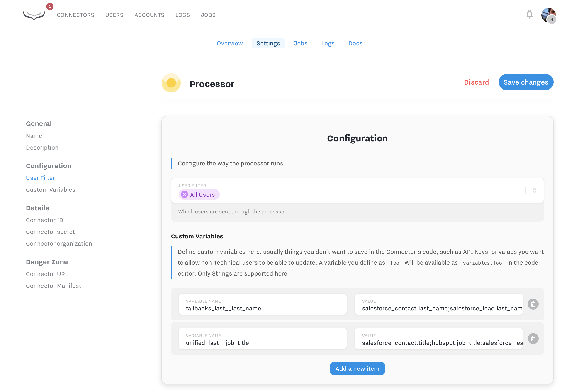Click the Save changes button

click(525, 82)
